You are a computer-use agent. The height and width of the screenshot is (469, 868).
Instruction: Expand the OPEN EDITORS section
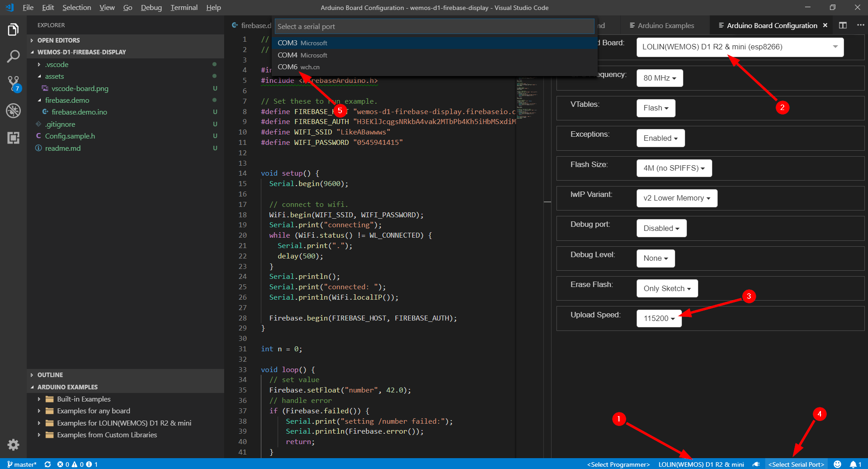(x=125, y=40)
